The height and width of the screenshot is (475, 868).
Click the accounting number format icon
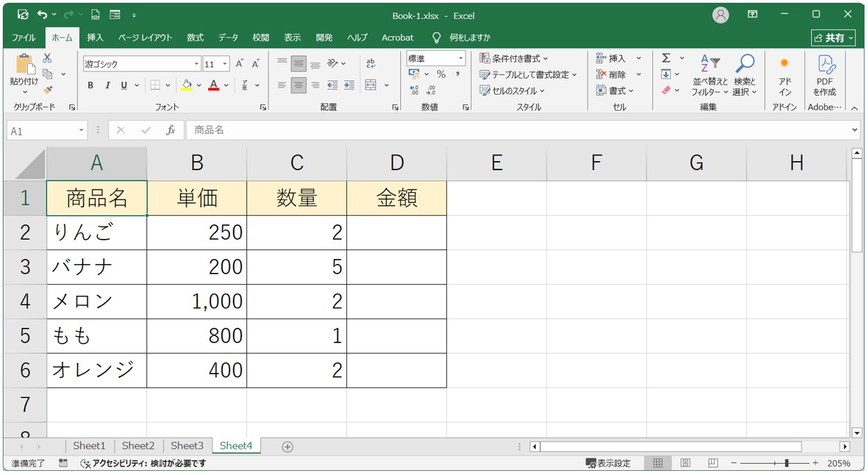414,74
